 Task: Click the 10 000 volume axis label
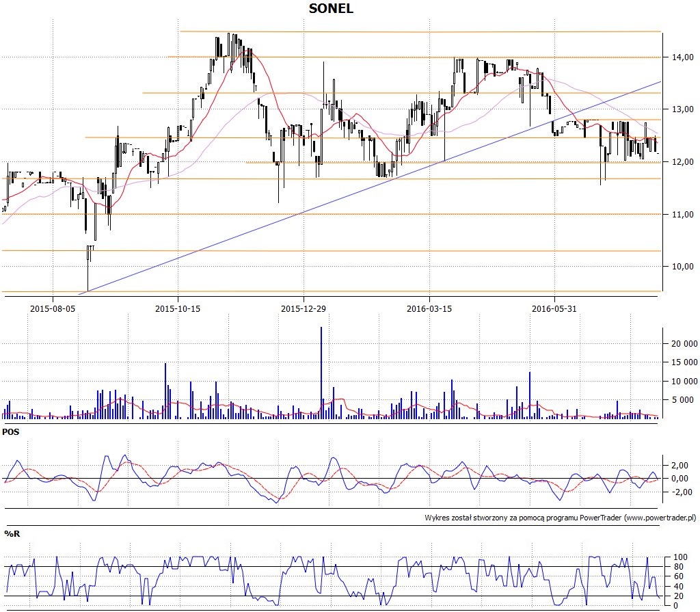coord(684,381)
